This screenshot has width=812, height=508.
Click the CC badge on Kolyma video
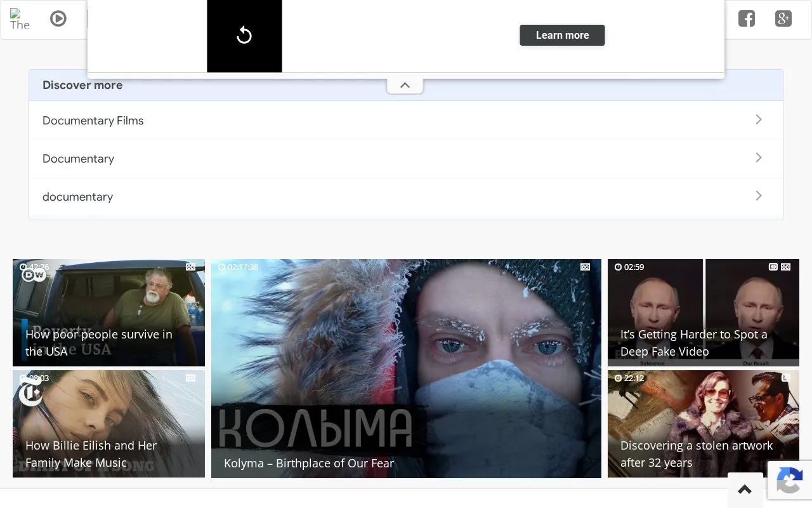tap(585, 267)
